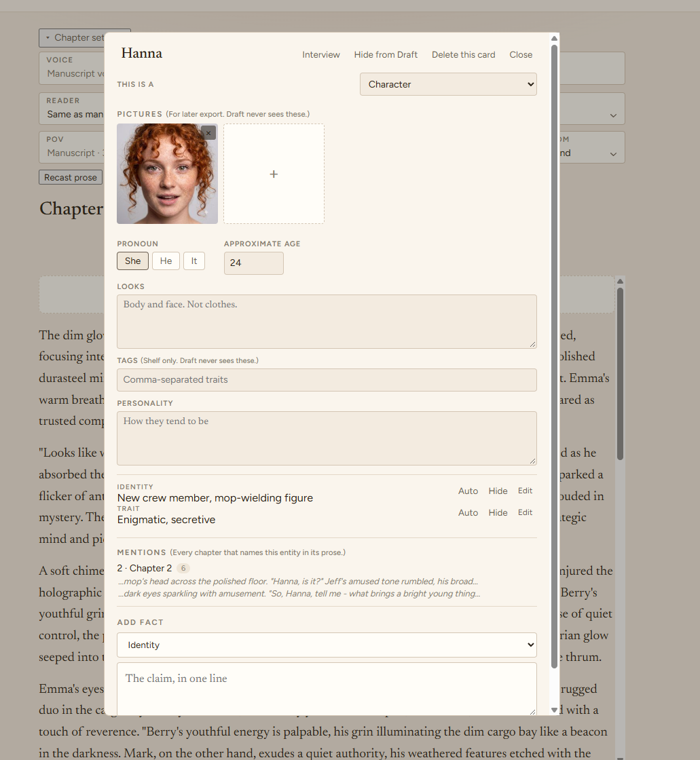
Task: Open the Chapter 2 mention entry
Action: click(x=145, y=568)
